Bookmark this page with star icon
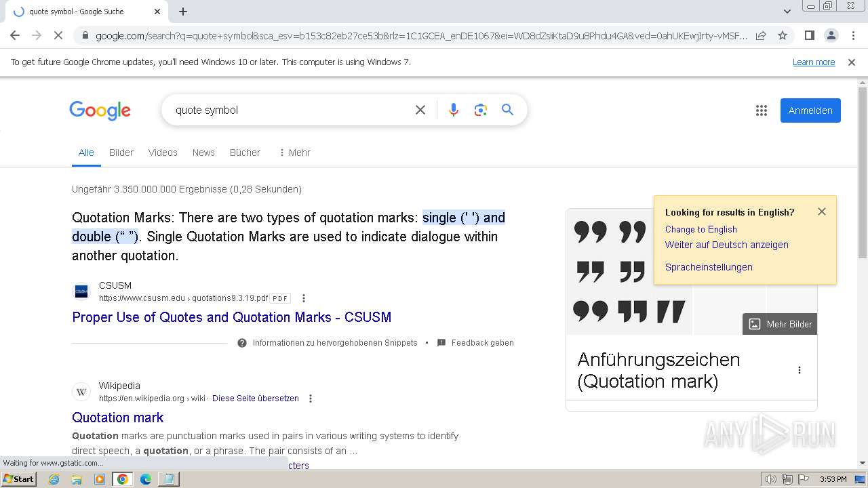Viewport: 868px width, 488px height. tap(783, 35)
